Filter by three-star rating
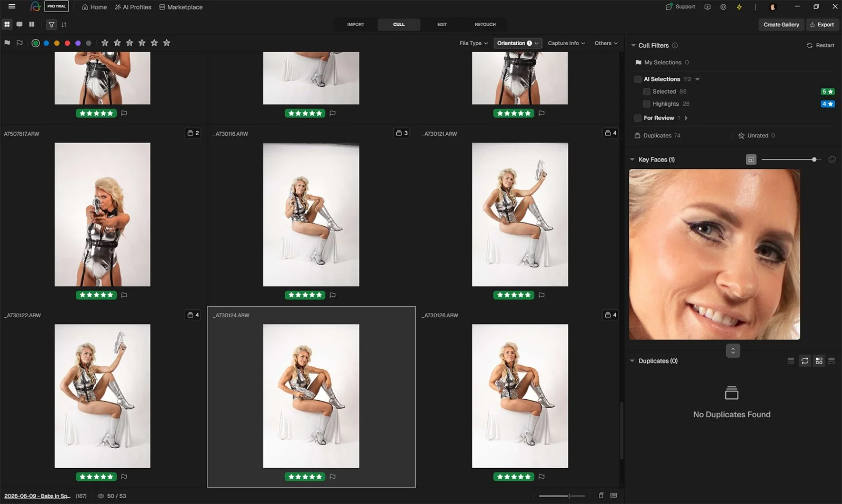 [142, 43]
